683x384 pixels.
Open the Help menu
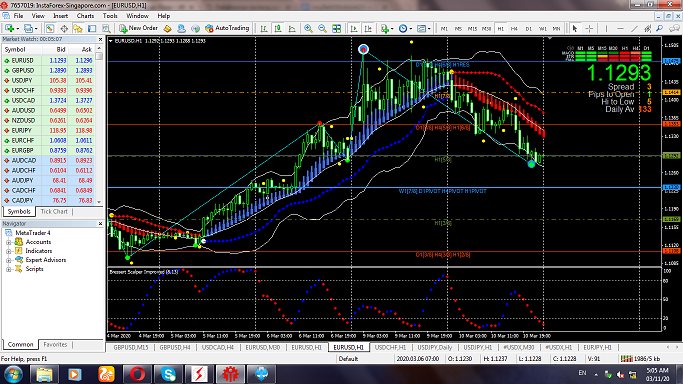click(164, 16)
